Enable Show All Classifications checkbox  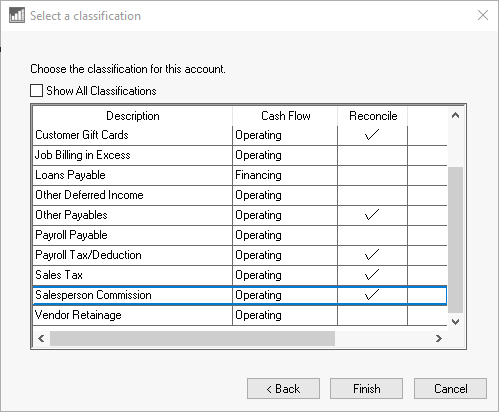36,91
